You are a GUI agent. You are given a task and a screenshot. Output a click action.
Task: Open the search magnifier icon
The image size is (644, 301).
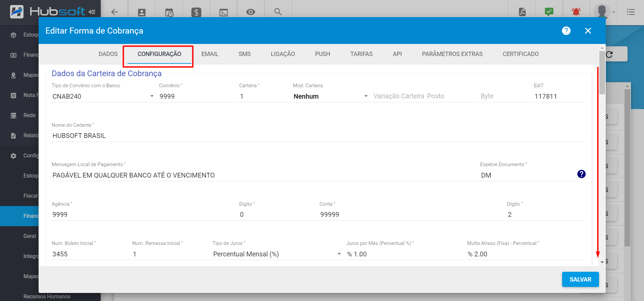[278, 12]
